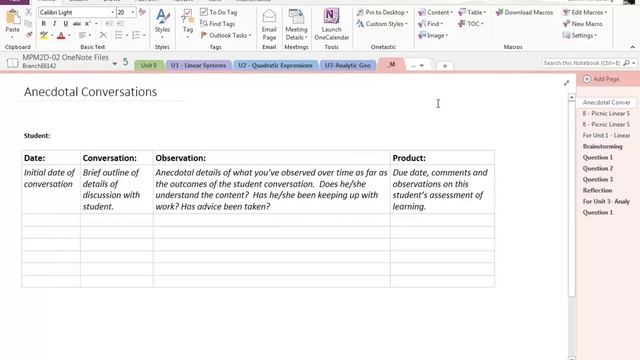Open Outlook Tasks flag menu
This screenshot has width=640, height=360.
pos(226,36)
